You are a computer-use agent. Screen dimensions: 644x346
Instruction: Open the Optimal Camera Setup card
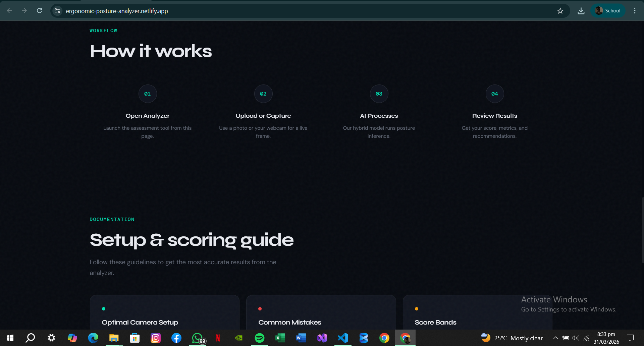coord(164,315)
